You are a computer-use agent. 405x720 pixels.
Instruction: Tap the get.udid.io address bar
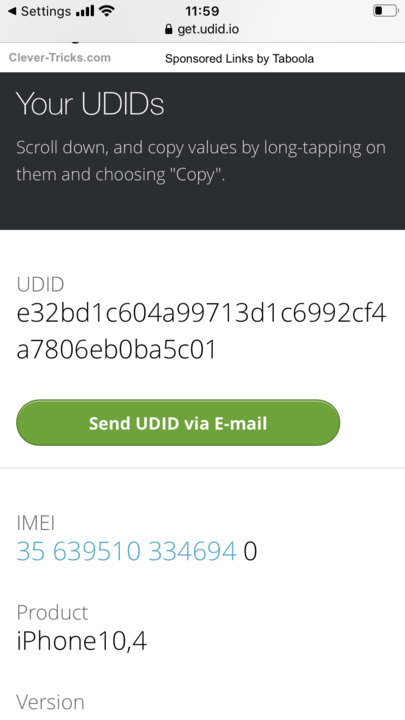tap(202, 29)
